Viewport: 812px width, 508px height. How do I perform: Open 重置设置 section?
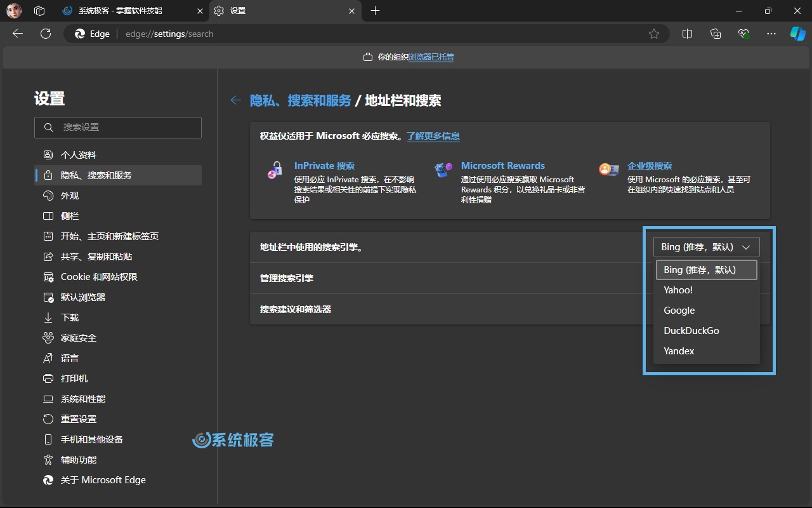tap(118, 419)
